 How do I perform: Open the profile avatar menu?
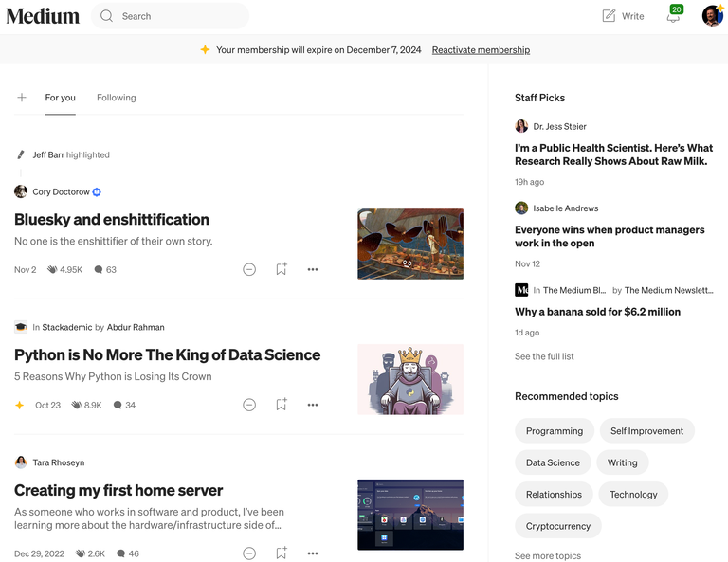tap(712, 16)
